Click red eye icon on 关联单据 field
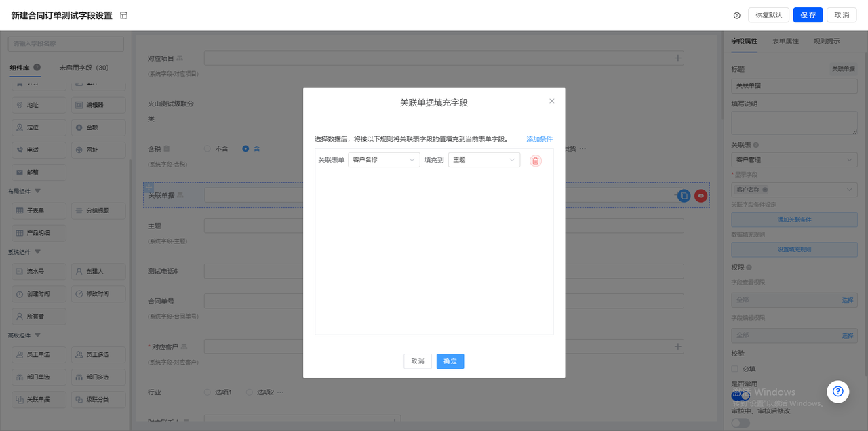868x431 pixels. click(x=701, y=196)
